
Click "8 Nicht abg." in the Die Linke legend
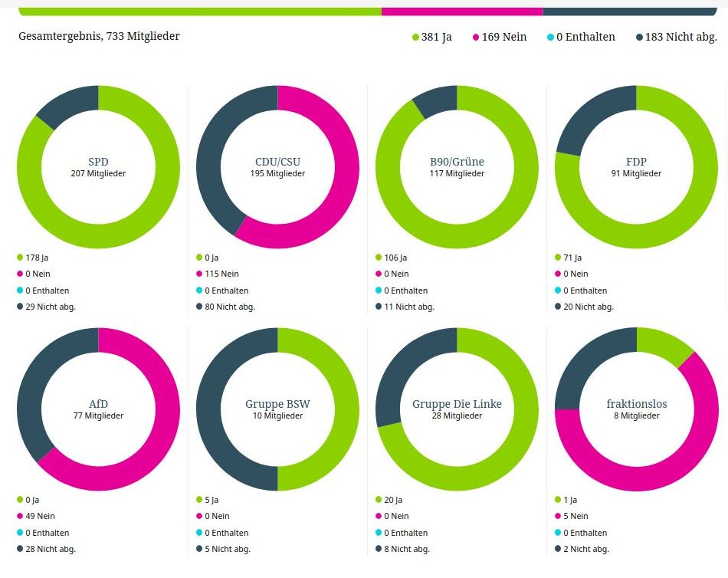click(x=402, y=549)
